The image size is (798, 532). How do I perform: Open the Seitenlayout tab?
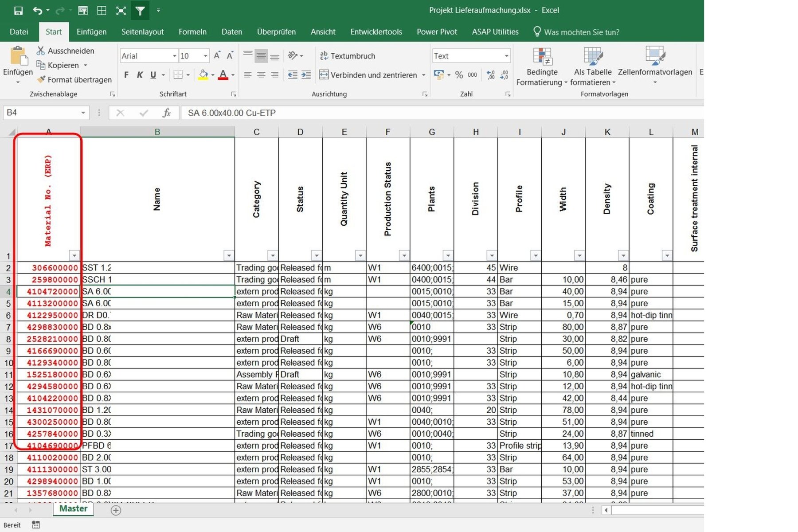(142, 32)
